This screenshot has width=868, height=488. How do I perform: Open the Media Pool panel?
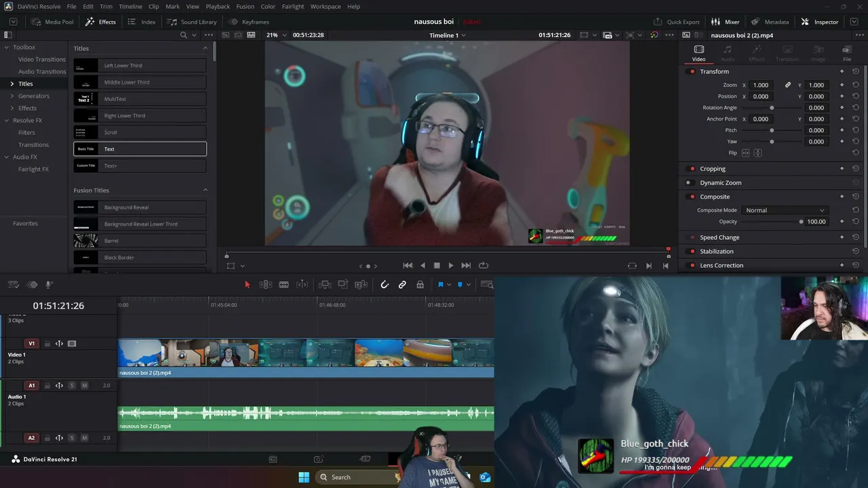point(52,22)
